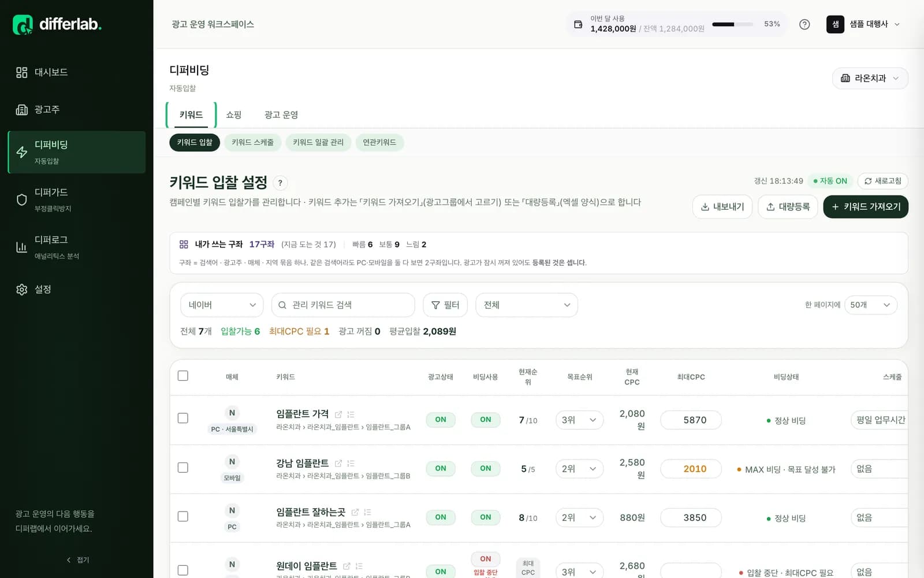The height and width of the screenshot is (578, 924).
Task: Tick the select-all checkbox in table header
Action: [x=183, y=376]
